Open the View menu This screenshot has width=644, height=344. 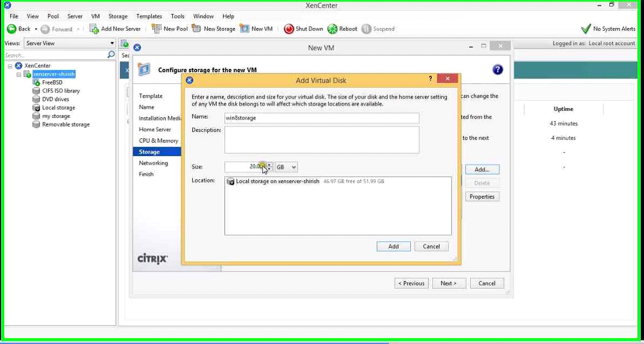tap(33, 17)
